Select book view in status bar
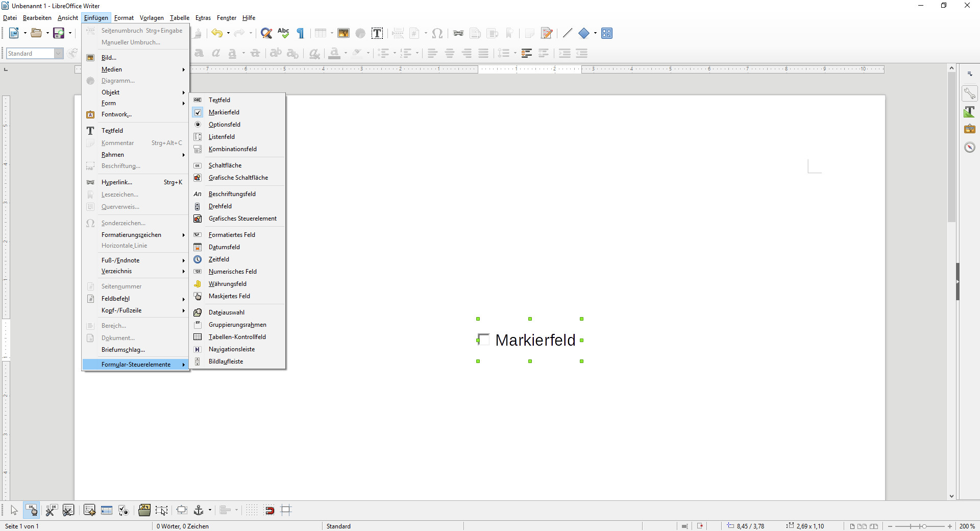Viewport: 980px width, 531px height. tap(874, 526)
